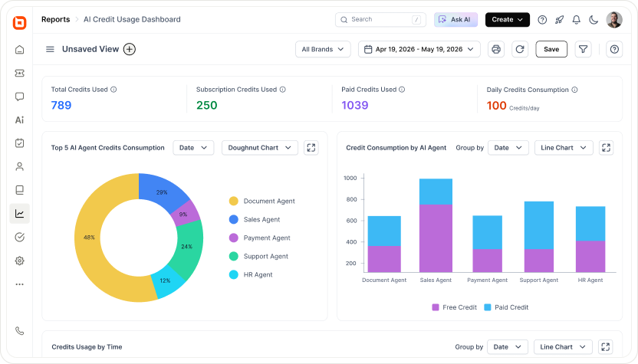
Task: Print the dashboard with printer icon
Action: tap(496, 49)
